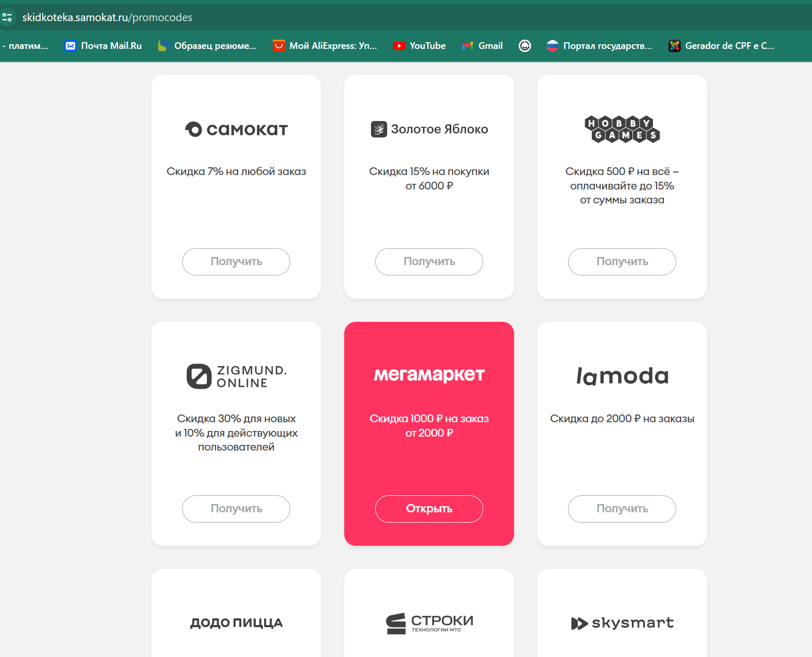Click the Gmail envelope favicon

pyautogui.click(x=467, y=46)
